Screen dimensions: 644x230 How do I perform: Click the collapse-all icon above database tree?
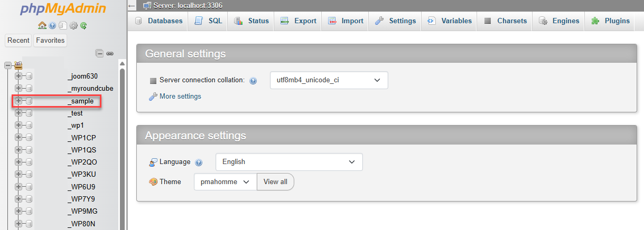pyautogui.click(x=99, y=53)
